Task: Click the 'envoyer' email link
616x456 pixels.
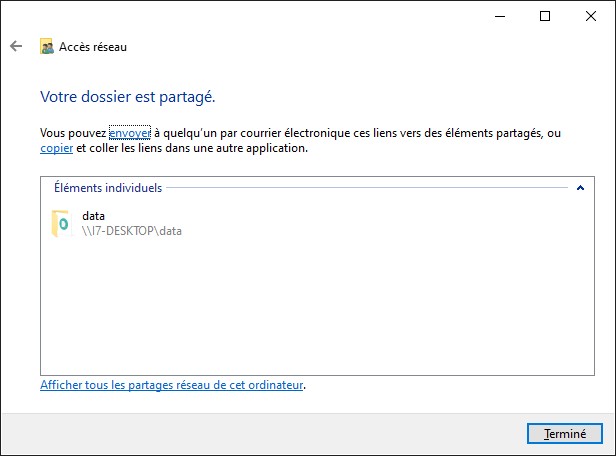Action: [x=129, y=132]
